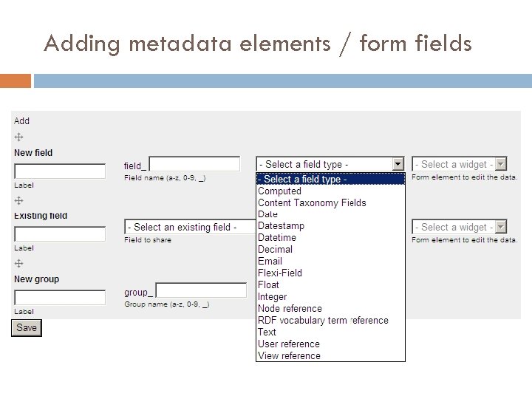Click the group name text box

point(201,291)
